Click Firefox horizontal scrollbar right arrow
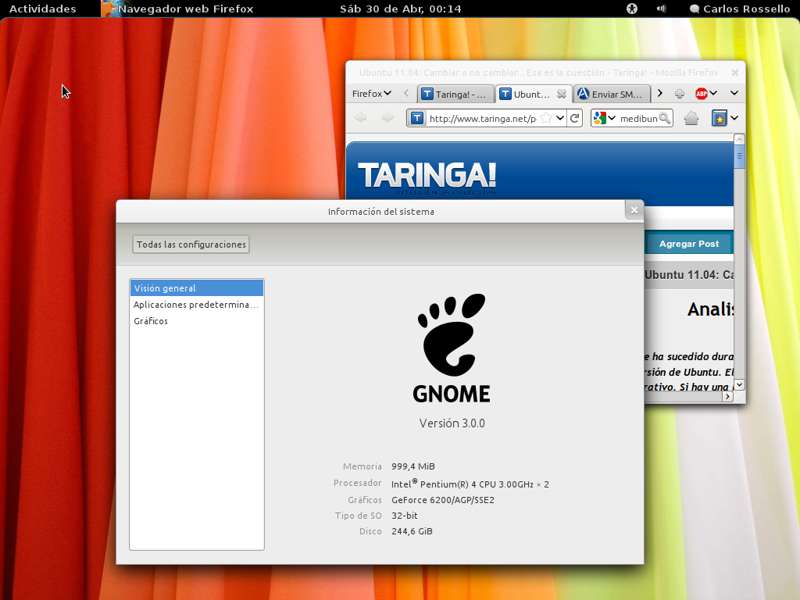The image size is (800, 600). pyautogui.click(x=728, y=396)
